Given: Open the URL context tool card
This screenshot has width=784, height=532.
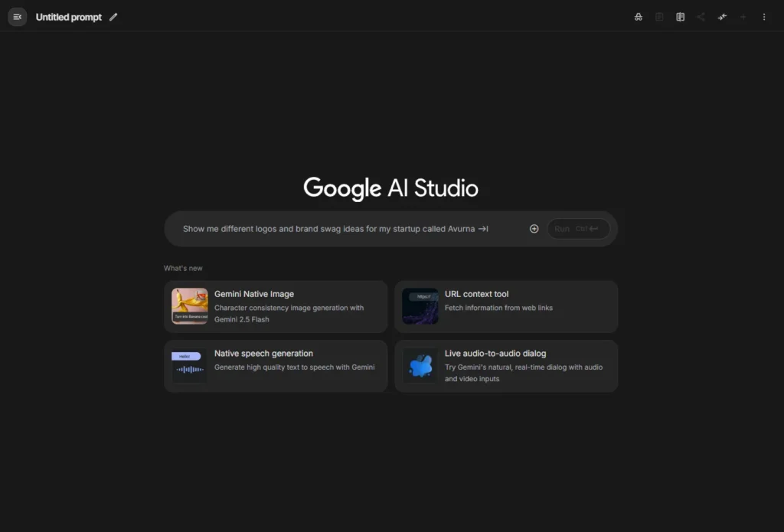Looking at the screenshot, I should [506, 306].
